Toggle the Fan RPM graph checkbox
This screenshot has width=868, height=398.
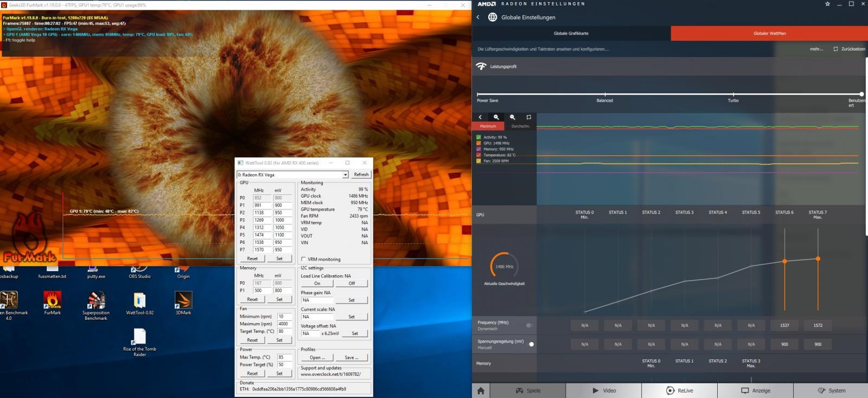(x=478, y=161)
